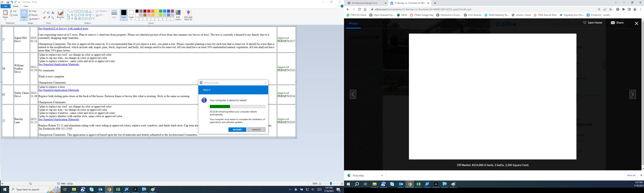Pick the Fill with color bucket tool
The height and width of the screenshot is (193, 644).
[x=48, y=13]
